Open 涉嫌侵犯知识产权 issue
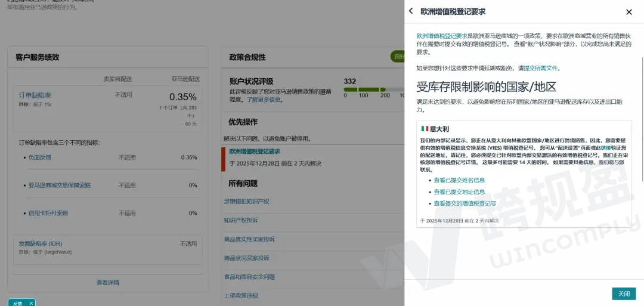Image resolution: width=644 pixels, height=306 pixels. point(246,202)
